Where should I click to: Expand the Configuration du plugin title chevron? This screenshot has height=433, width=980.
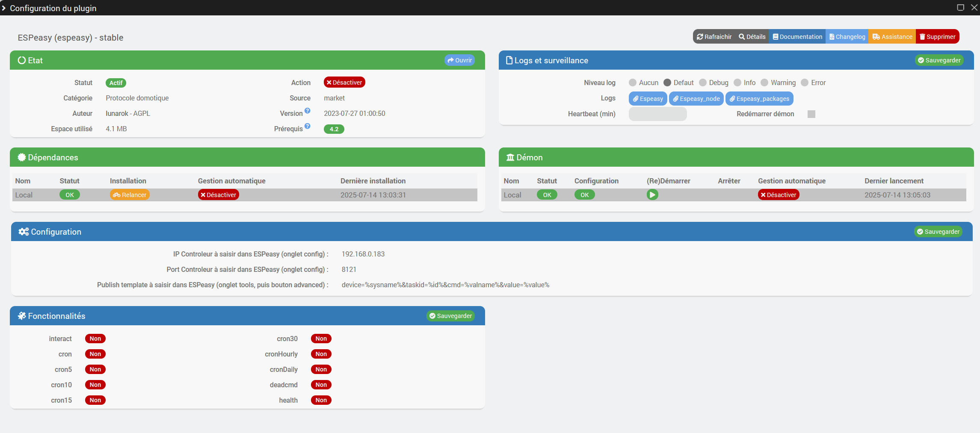3,8
